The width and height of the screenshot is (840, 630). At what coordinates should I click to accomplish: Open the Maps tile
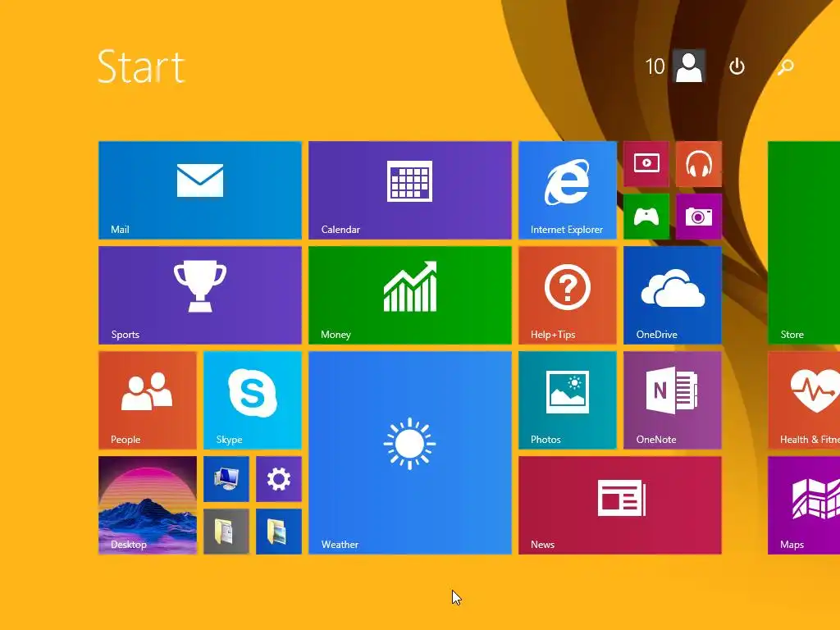coord(804,505)
